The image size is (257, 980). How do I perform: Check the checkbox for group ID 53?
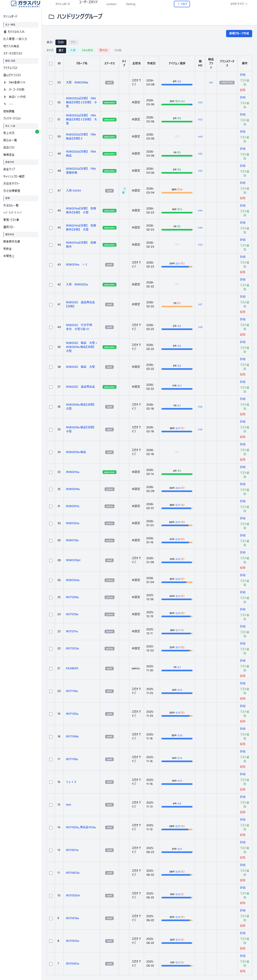click(x=51, y=83)
